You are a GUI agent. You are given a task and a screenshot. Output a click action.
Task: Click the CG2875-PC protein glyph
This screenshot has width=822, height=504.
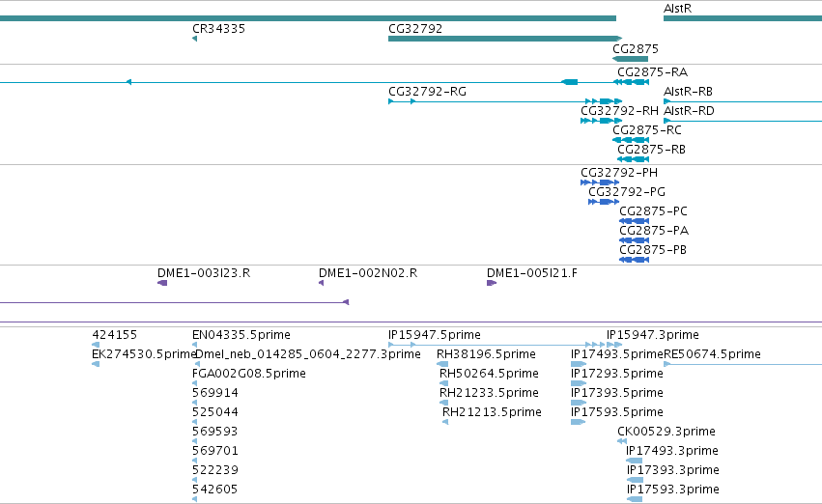(634, 222)
